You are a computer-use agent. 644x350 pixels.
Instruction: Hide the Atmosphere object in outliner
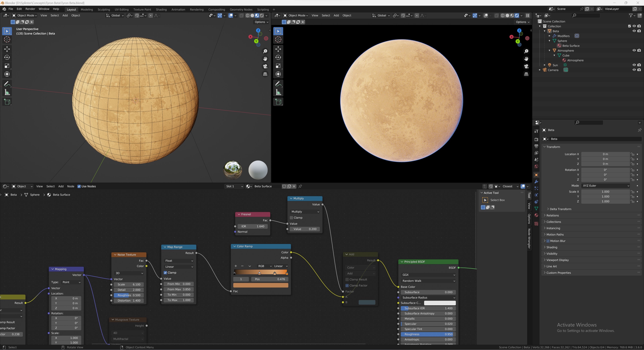pyautogui.click(x=634, y=50)
